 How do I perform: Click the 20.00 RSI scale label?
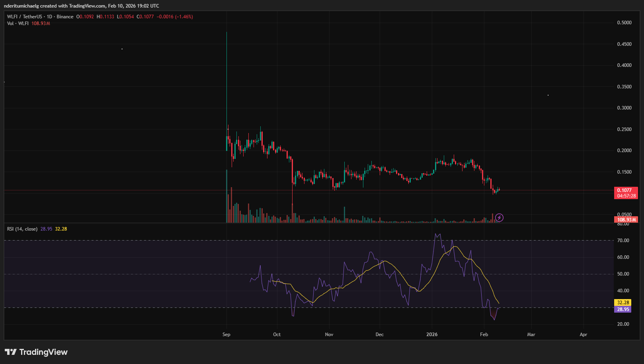click(x=623, y=324)
